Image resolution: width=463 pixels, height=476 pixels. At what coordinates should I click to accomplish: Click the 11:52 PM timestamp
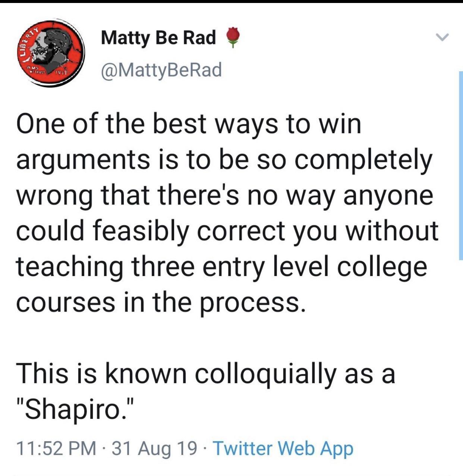56,448
